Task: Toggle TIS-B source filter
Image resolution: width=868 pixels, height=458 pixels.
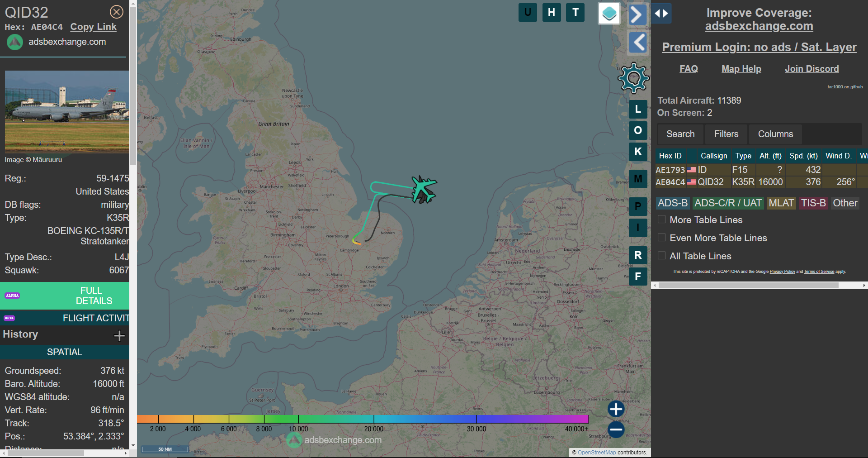Action: click(x=813, y=203)
